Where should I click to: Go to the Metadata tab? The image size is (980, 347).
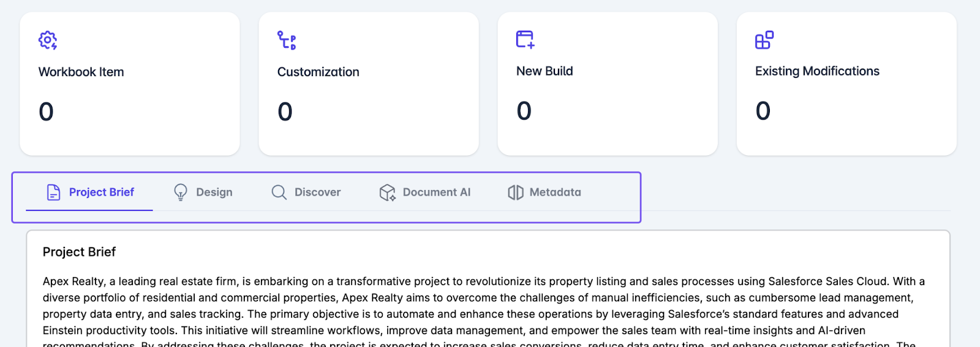[545, 193]
